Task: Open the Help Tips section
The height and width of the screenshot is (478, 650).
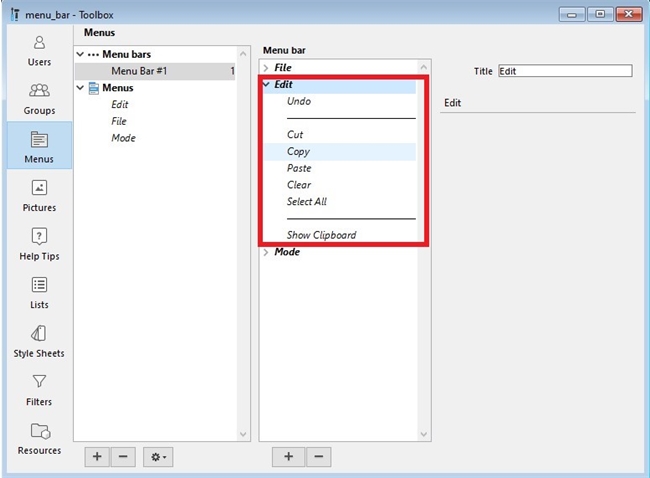Action: pos(39,244)
